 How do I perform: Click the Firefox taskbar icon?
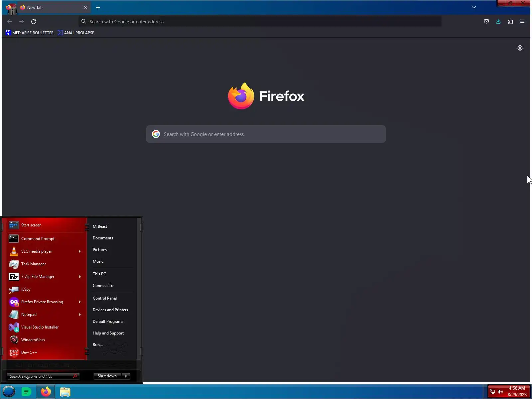(46, 392)
